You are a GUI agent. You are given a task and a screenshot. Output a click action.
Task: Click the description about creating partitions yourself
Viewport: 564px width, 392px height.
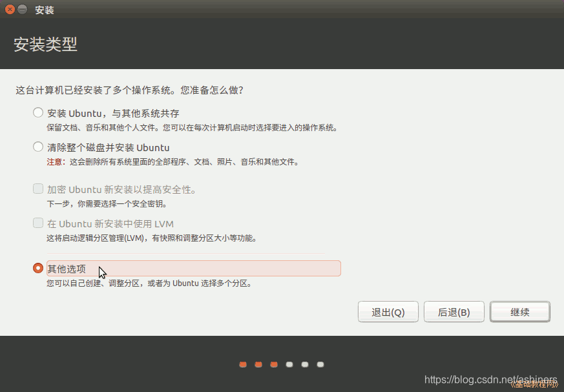point(150,284)
